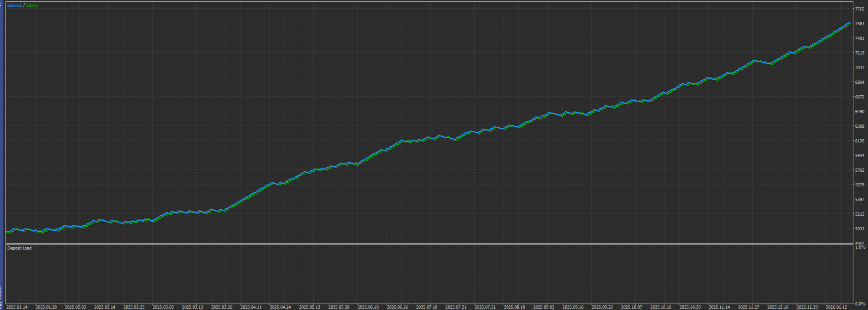
Task: Click the 2025.09.02 date label
Action: click(544, 307)
